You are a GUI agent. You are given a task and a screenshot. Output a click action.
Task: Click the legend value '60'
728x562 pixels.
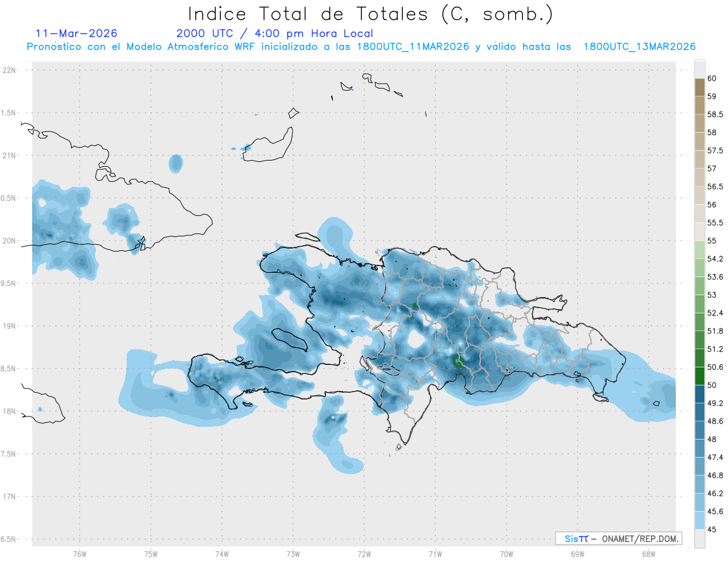click(712, 78)
